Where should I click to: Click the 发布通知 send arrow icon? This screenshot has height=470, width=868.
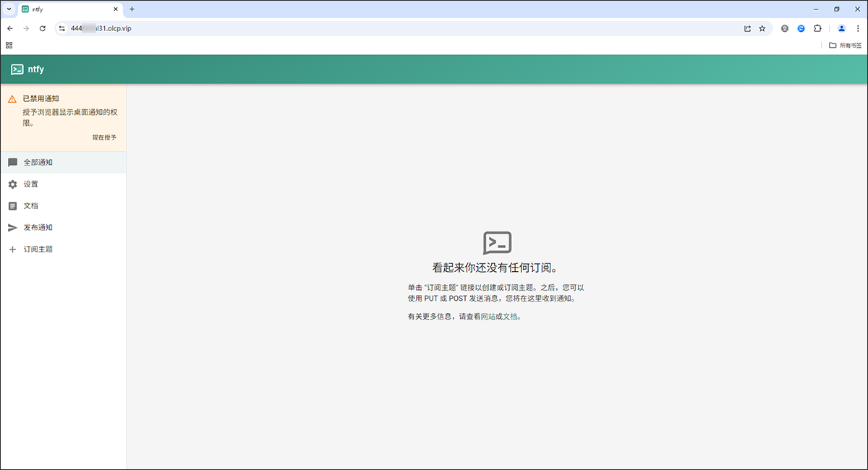click(x=12, y=228)
